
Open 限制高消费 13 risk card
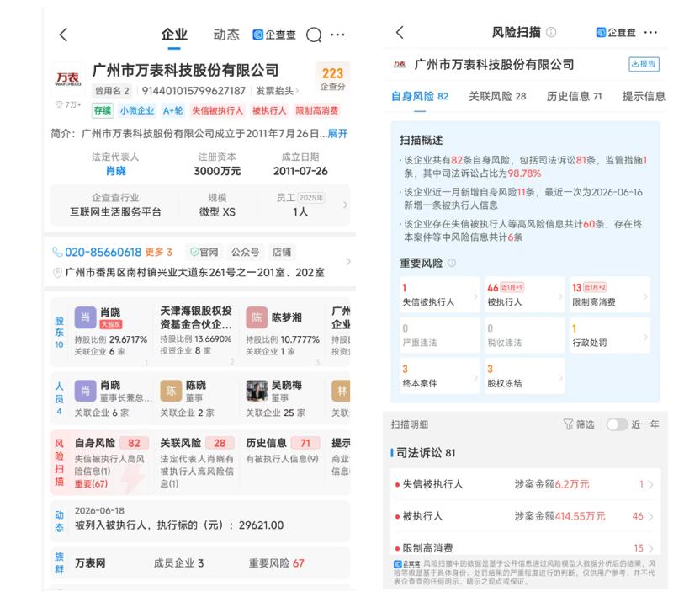tap(610, 295)
